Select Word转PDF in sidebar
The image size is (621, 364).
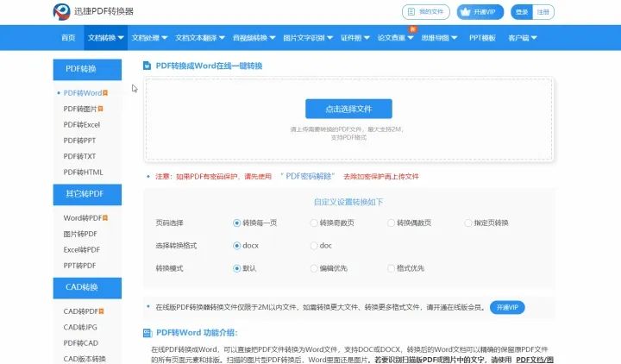click(x=83, y=218)
